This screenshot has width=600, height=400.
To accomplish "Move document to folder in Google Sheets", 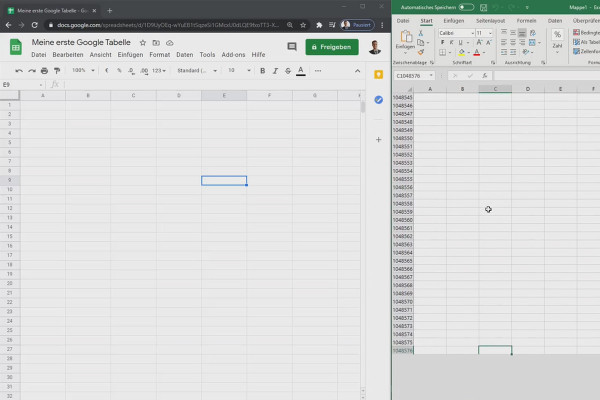I will pyautogui.click(x=156, y=43).
